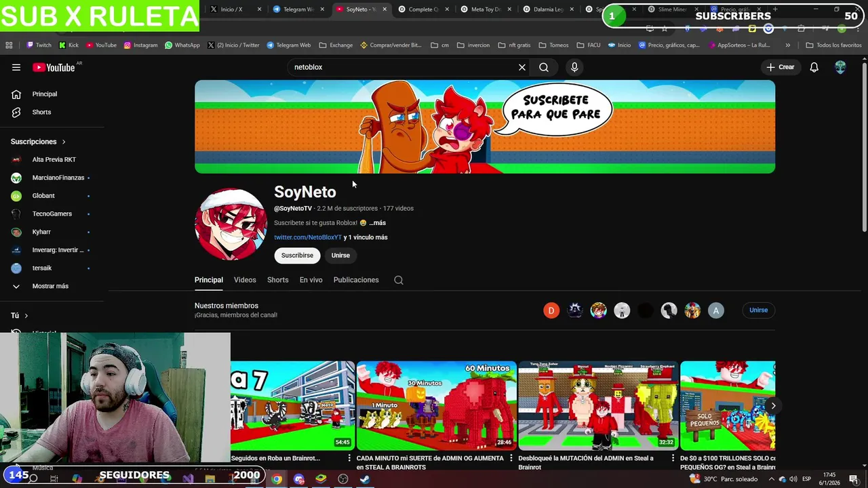Select the Principal channel tab

(x=209, y=280)
